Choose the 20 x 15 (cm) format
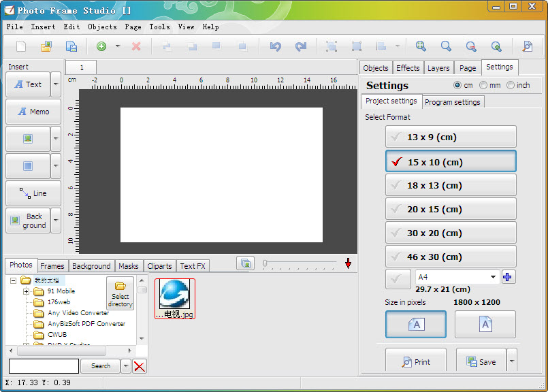 click(451, 209)
